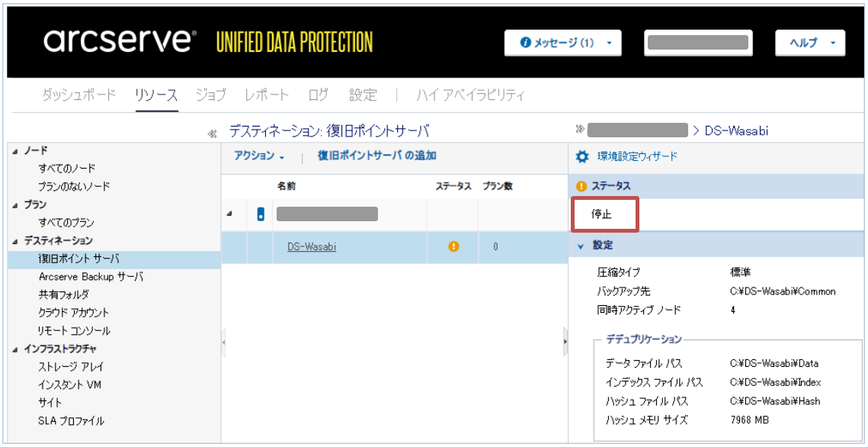The width and height of the screenshot is (868, 447).
Task: Collapse the 設定 section chevron
Action: tap(581, 246)
